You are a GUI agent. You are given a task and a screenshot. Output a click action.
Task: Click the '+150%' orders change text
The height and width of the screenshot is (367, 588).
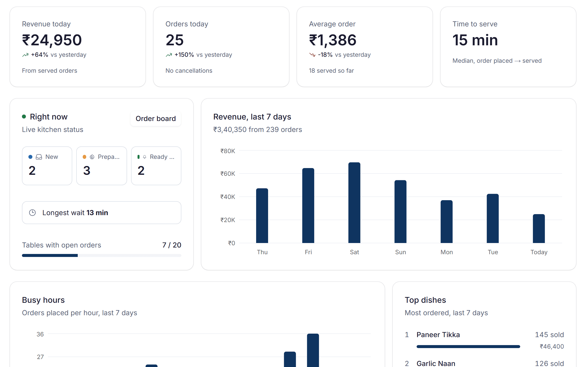[184, 55]
